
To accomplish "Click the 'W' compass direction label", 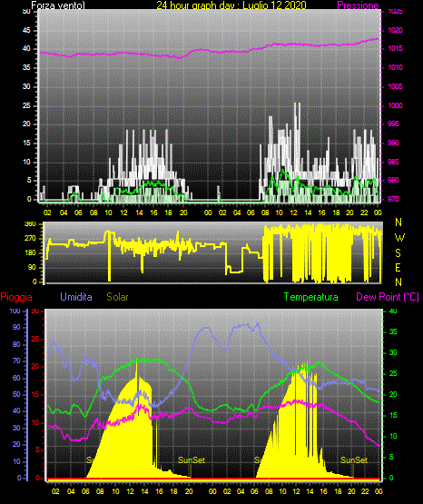I will pyautogui.click(x=399, y=238).
